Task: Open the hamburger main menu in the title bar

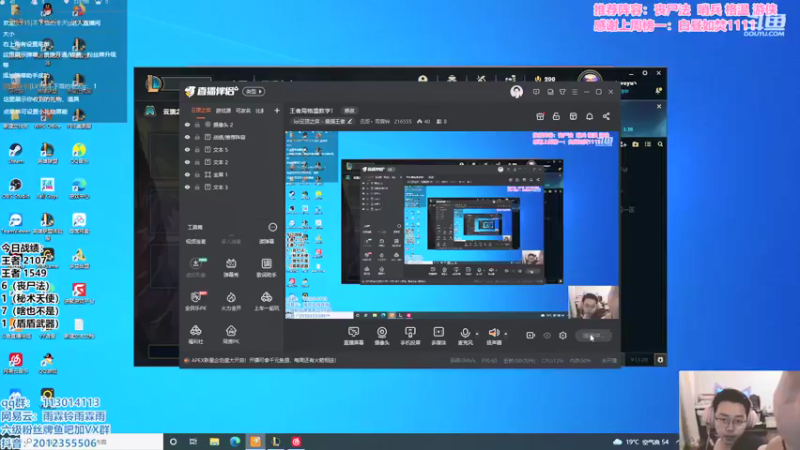Action: (x=574, y=92)
